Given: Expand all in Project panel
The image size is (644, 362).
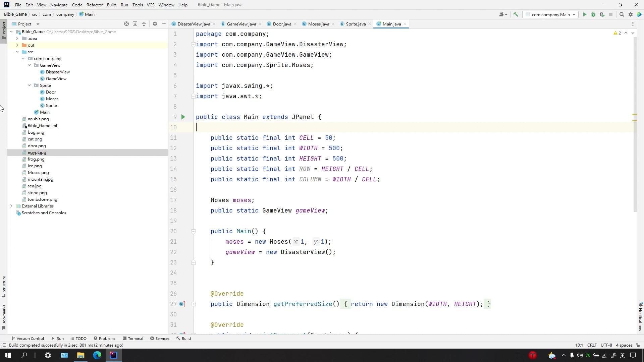Looking at the screenshot, I should [135, 24].
